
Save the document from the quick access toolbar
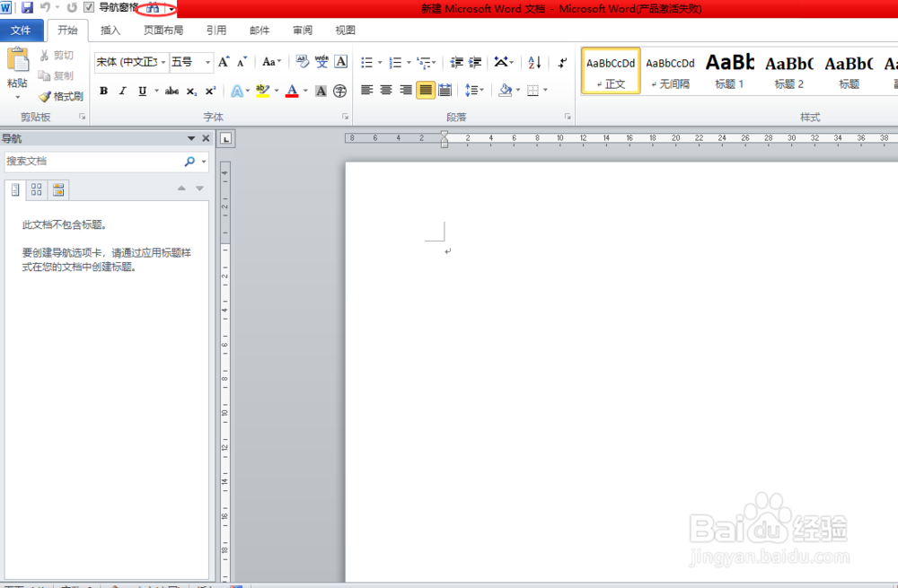[26, 7]
